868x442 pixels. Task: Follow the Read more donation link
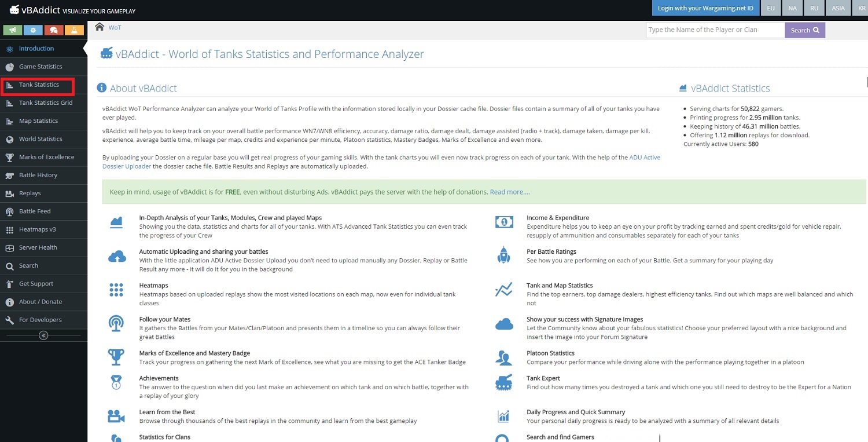[x=509, y=192]
